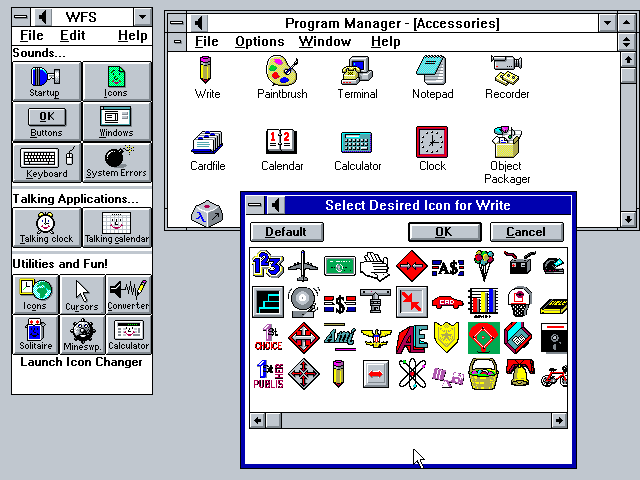Choose the red AE letters icon
The image size is (640, 480).
point(412,338)
